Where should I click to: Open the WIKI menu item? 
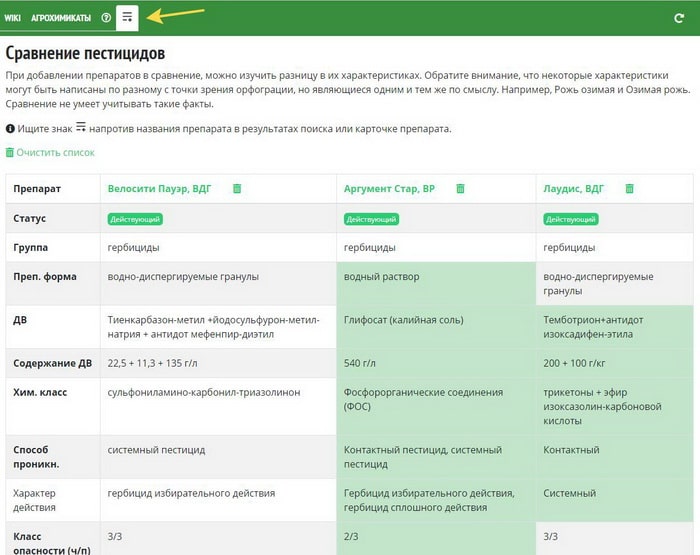[x=13, y=18]
